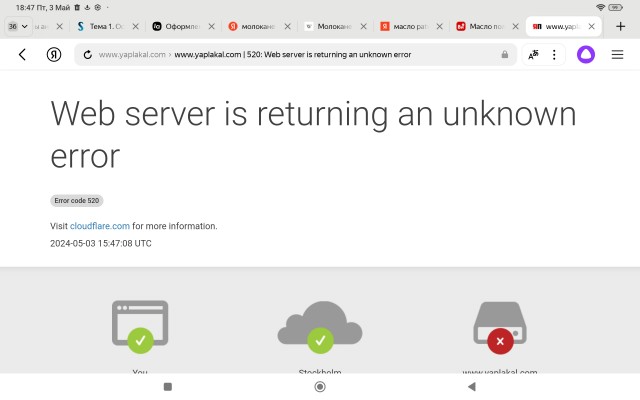Tap Android home circle button
The image size is (640, 400).
click(320, 387)
